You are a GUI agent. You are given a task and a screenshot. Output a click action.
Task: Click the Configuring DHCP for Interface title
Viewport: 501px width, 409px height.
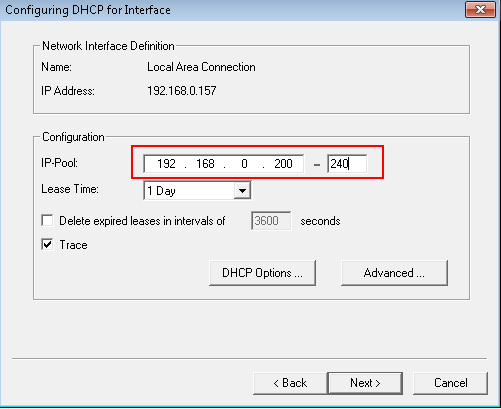pyautogui.click(x=88, y=10)
